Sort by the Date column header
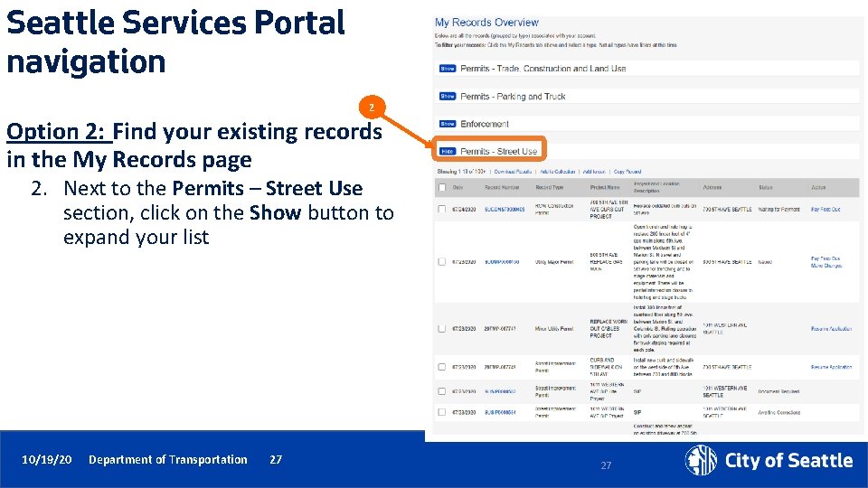The width and height of the screenshot is (868, 488). [x=458, y=188]
